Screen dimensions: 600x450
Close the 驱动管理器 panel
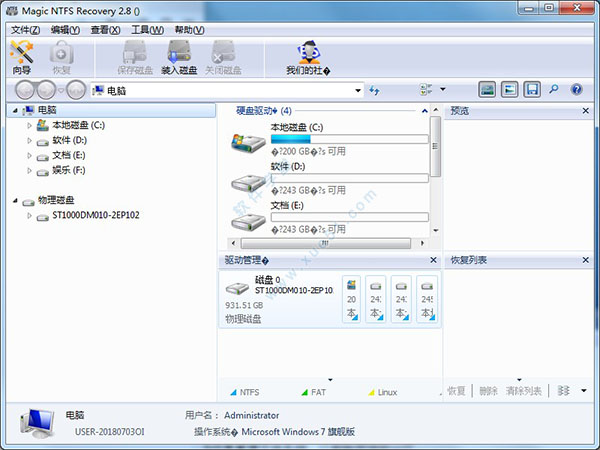[433, 260]
